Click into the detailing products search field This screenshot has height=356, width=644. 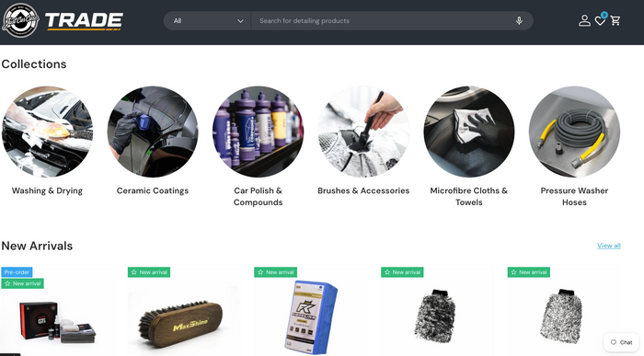point(382,20)
